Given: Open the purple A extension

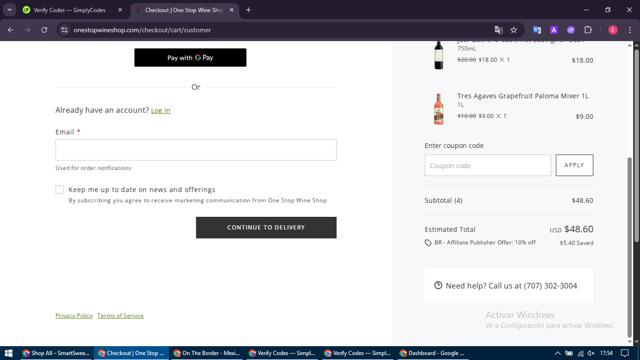Looking at the screenshot, I should (x=554, y=30).
